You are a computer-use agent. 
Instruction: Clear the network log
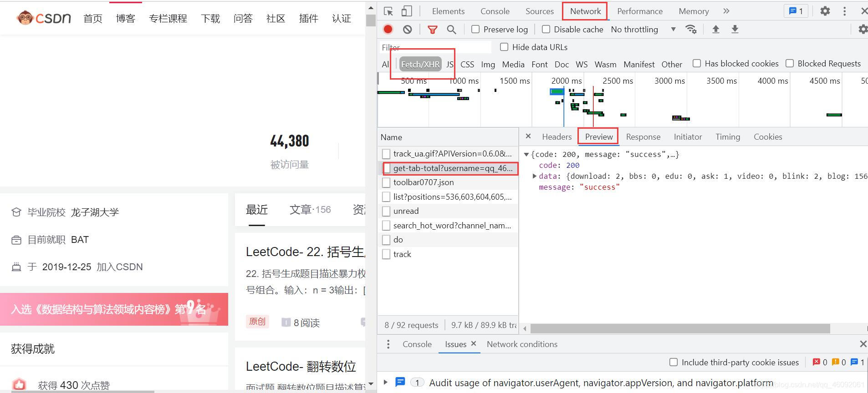pos(408,30)
